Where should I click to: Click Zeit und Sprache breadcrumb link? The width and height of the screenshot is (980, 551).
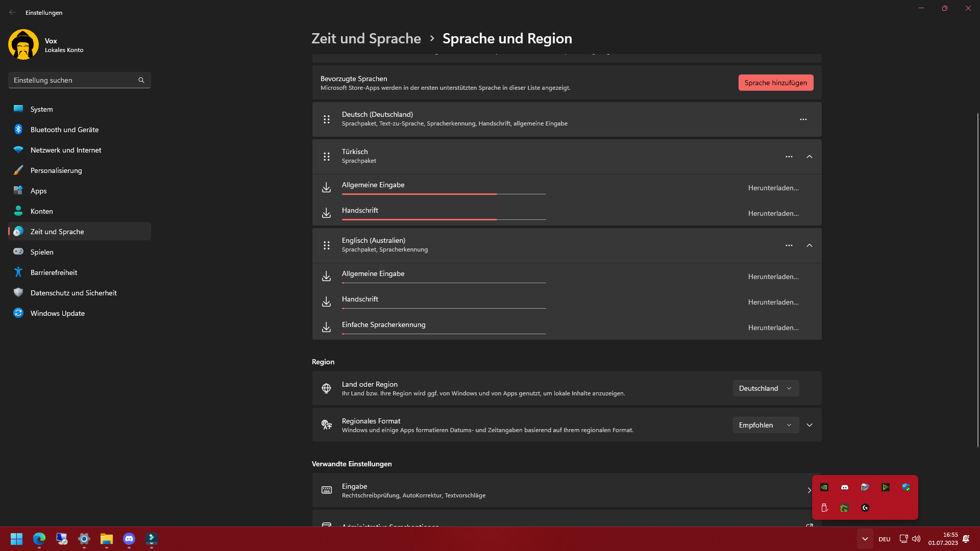coord(366,39)
